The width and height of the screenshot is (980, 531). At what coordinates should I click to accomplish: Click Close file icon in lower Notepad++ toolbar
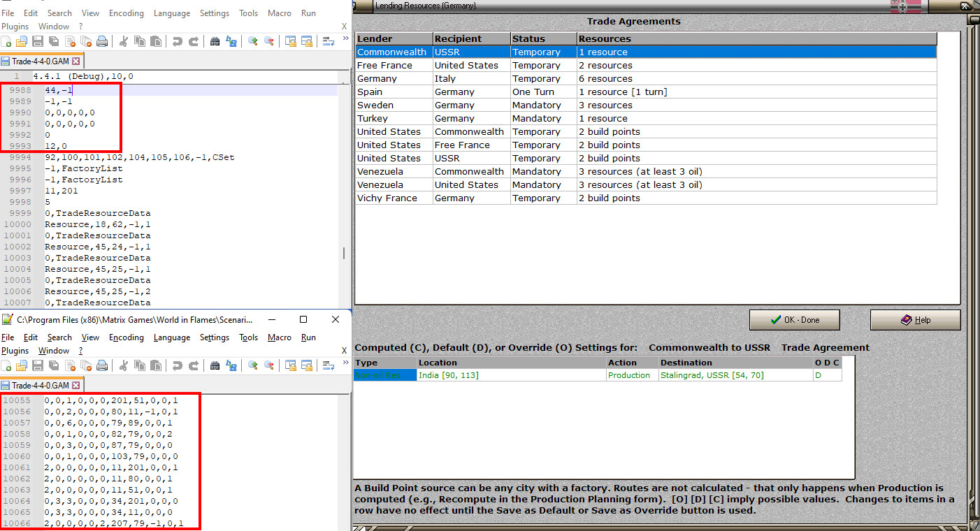70,365
